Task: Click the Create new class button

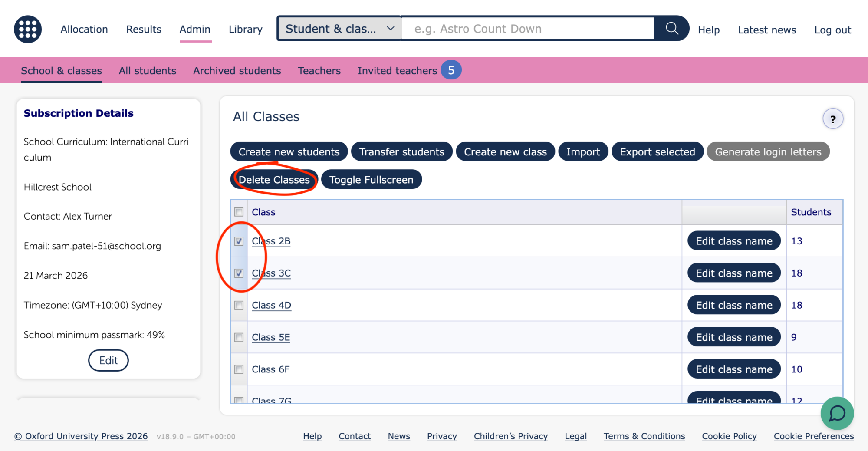Action: (x=505, y=152)
